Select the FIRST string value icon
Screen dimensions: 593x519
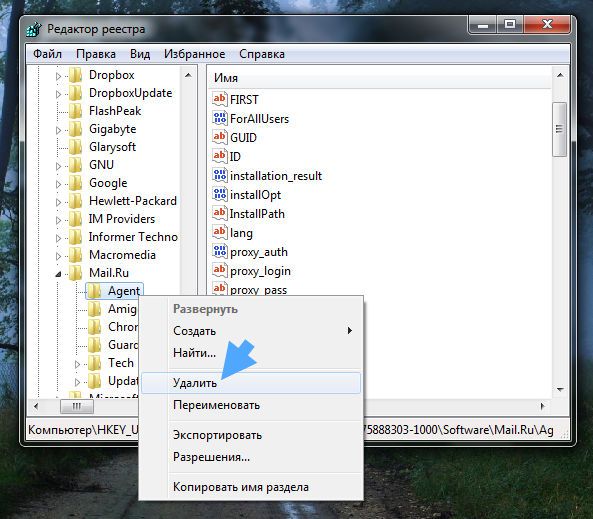(220, 99)
